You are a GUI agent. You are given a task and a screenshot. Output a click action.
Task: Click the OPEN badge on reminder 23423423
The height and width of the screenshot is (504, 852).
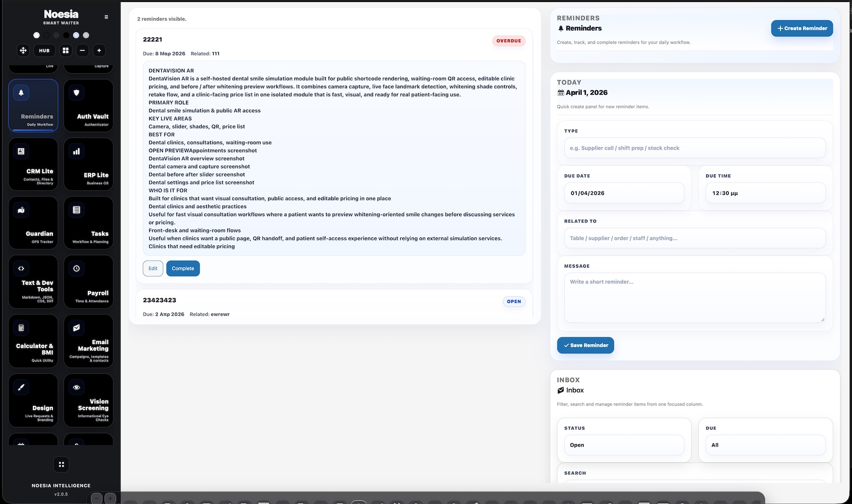[514, 301]
